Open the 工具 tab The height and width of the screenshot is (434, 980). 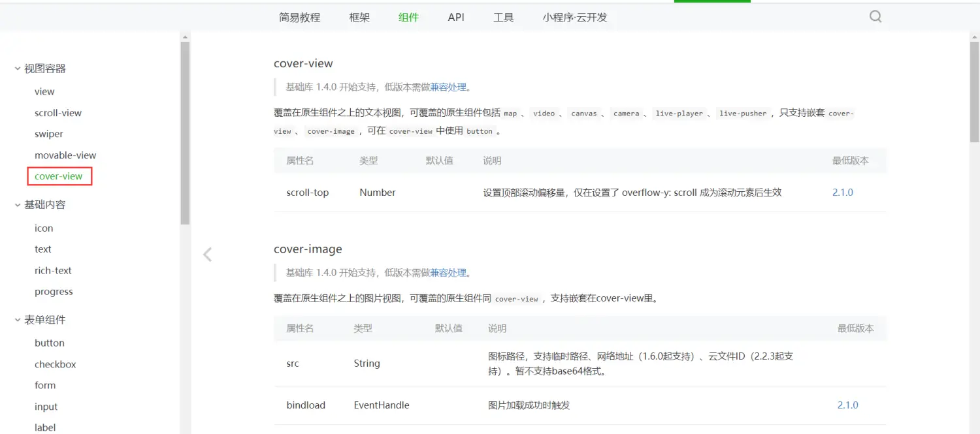pos(503,18)
